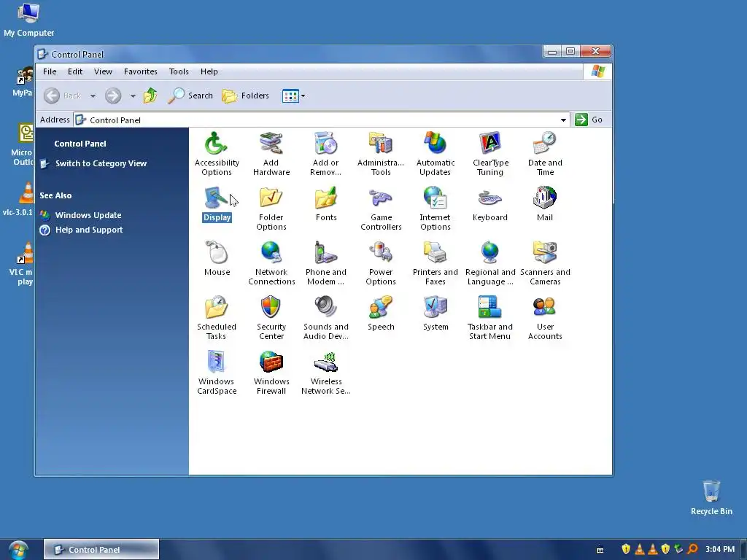Select the Recycle Bin desktop icon
The image size is (747, 560).
711,497
